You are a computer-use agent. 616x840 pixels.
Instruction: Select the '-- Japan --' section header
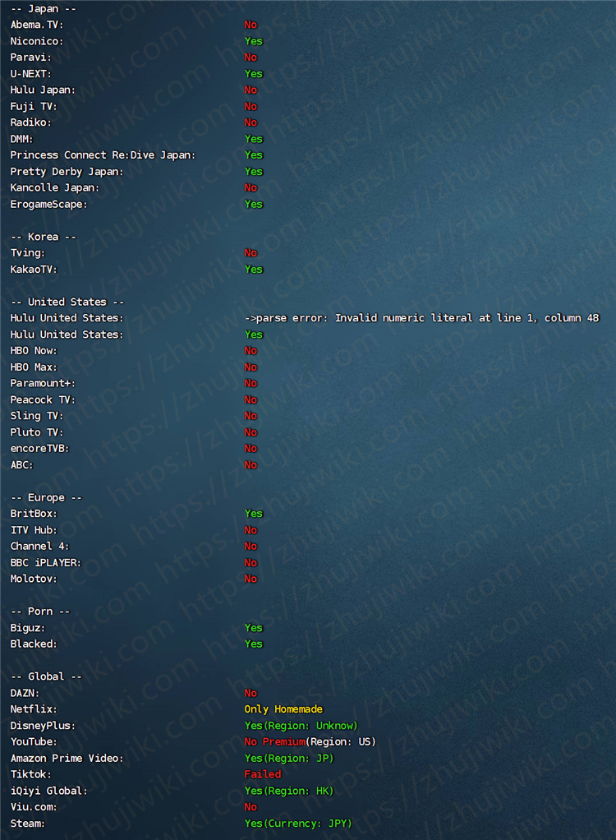point(44,8)
